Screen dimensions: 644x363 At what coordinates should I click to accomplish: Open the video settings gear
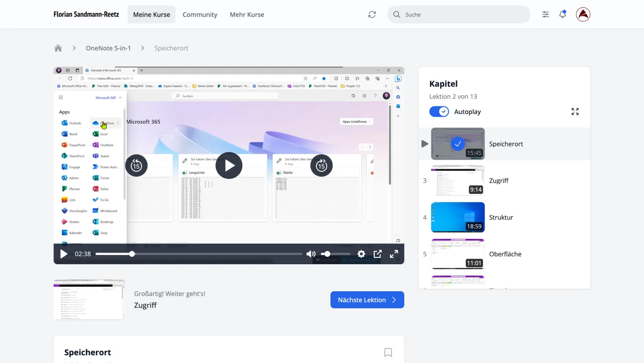click(361, 254)
